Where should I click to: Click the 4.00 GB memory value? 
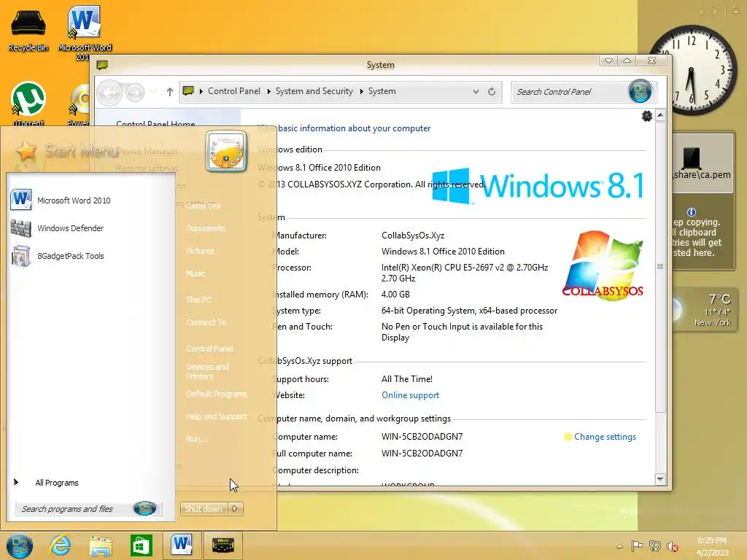click(395, 295)
